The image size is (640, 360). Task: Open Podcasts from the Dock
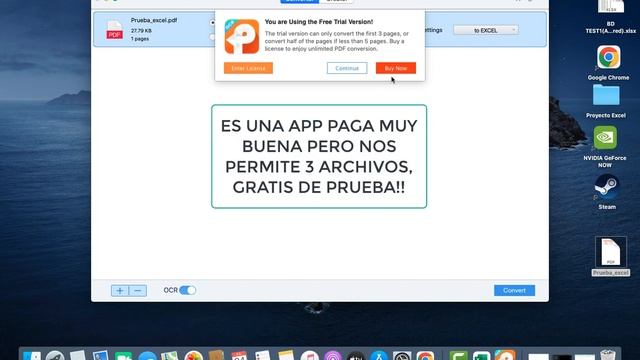[333, 355]
